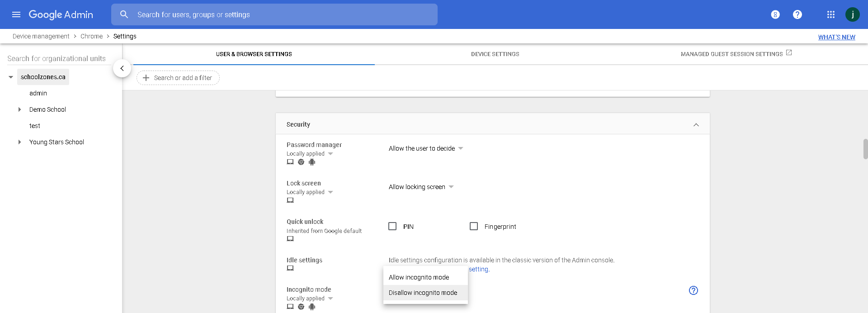
Task: Click the search magnifier icon
Action: point(124,14)
